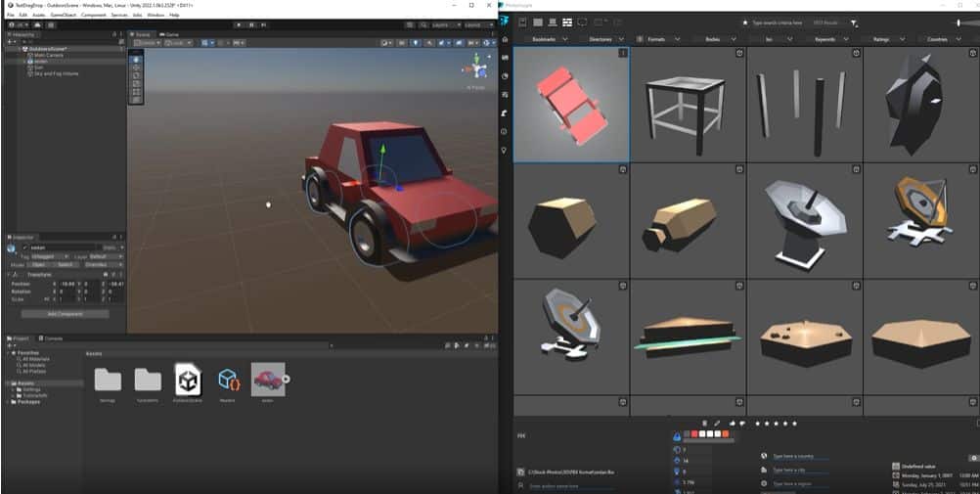Select the Readme asset icon
980x494 pixels.
229,379
